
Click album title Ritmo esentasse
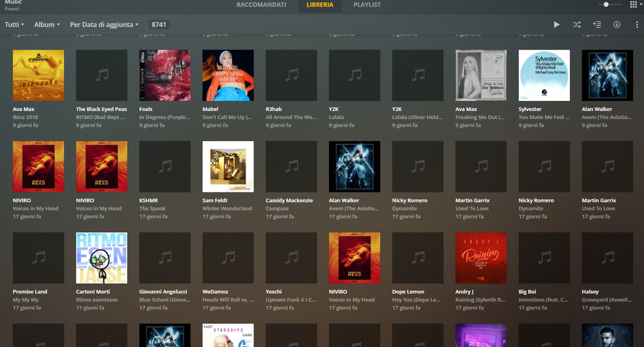click(96, 300)
